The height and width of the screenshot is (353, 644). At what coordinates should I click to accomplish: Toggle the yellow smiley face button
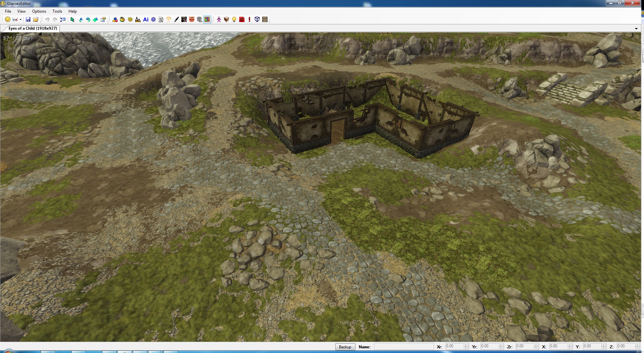pos(7,20)
